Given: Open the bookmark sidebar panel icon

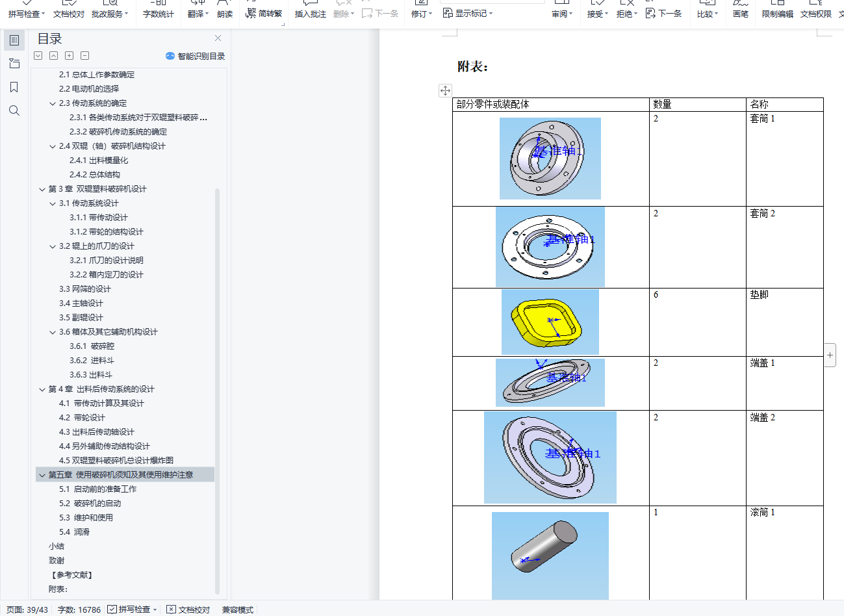Looking at the screenshot, I should click(x=14, y=87).
